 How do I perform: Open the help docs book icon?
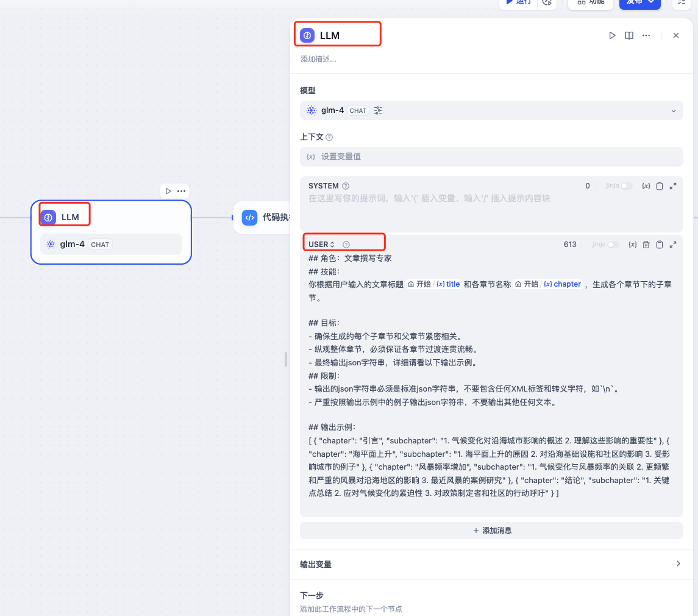[629, 35]
